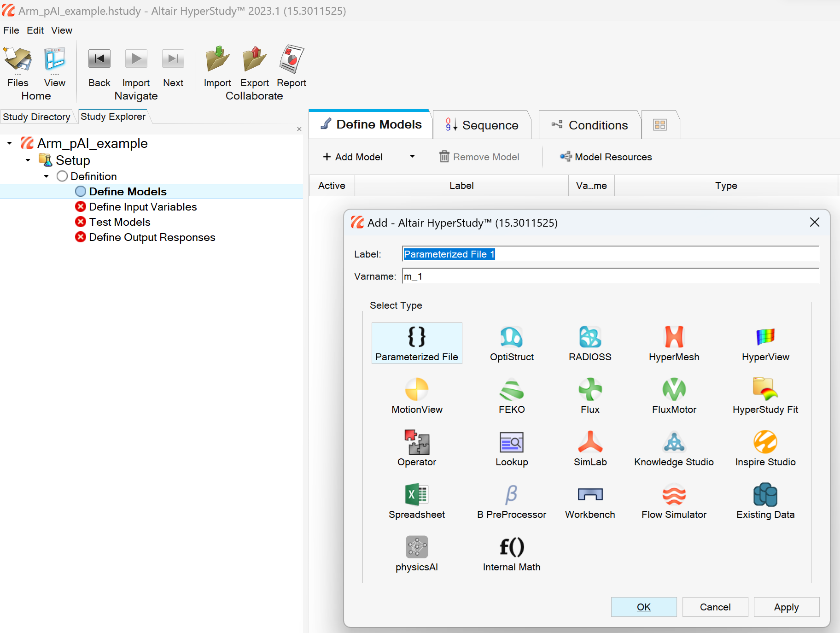Choose the HyperView model type
Screen dimensions: 840x633
(x=765, y=343)
